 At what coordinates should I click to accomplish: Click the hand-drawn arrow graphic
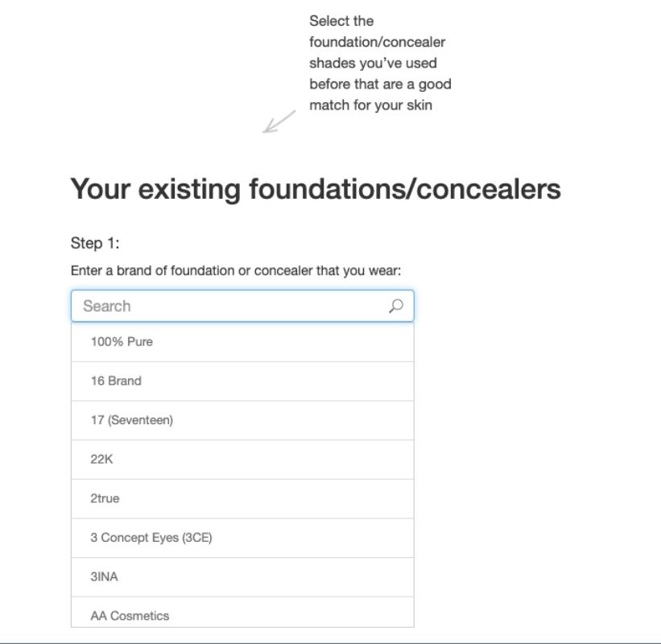279,122
